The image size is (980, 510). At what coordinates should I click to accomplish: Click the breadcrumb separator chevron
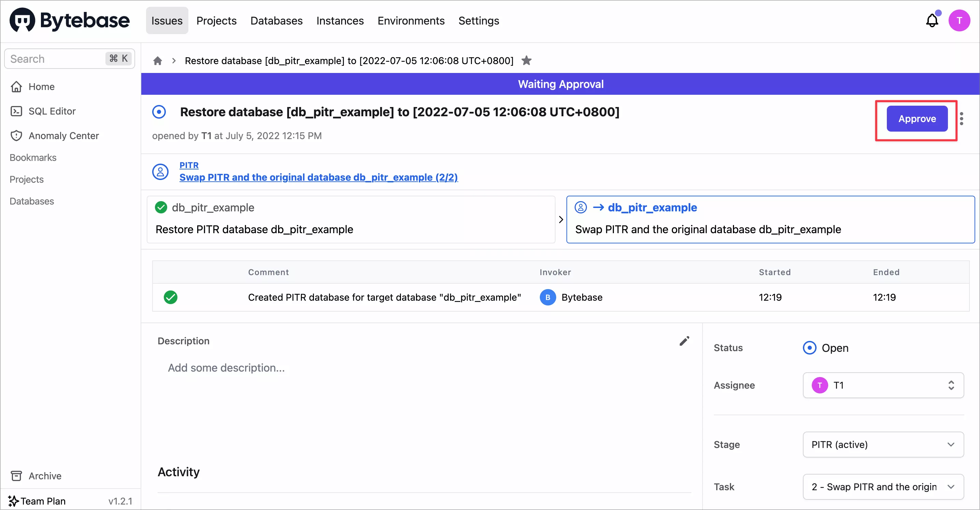coord(174,61)
